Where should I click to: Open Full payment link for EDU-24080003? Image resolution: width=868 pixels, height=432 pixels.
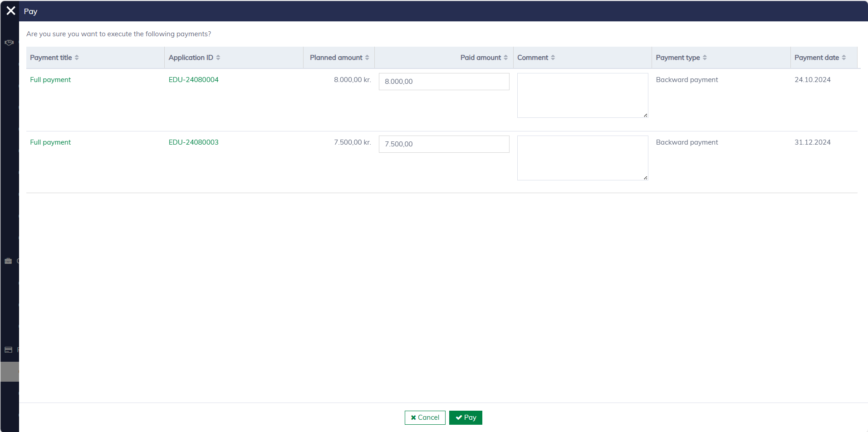[x=50, y=142]
